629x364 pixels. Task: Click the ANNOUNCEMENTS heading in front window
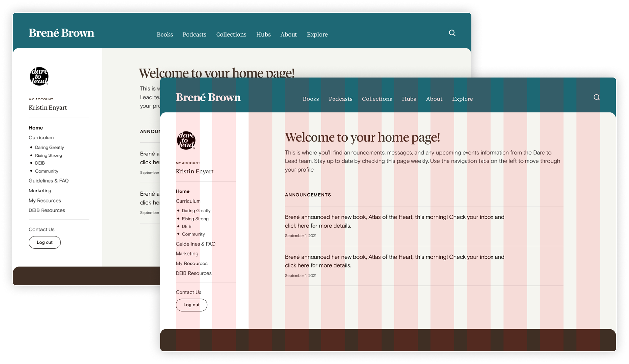click(x=308, y=195)
